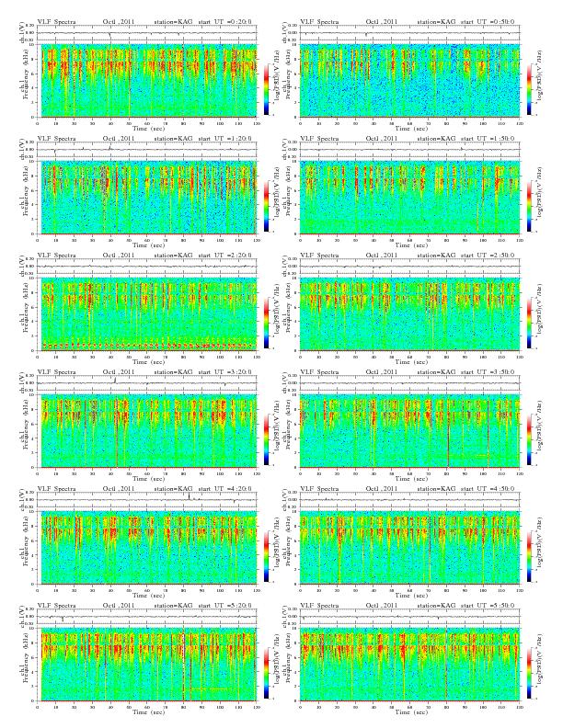The width and height of the screenshot is (563, 728).
Task: Click the ch.1 waveform strip above the 2:20:0 spectrogram
Action: click(x=147, y=267)
